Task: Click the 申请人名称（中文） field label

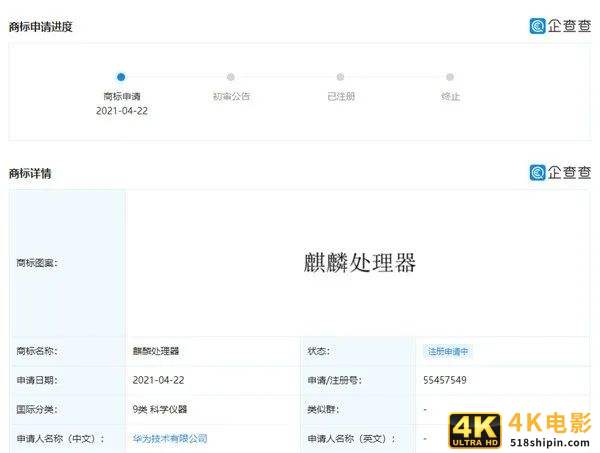Action: click(60, 439)
